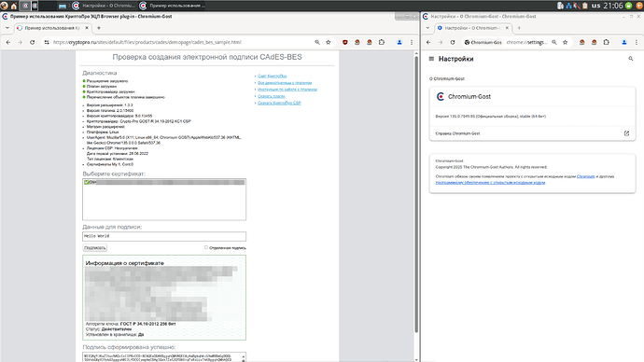
Task: Activate Пример использования taskbar entry
Action: (172, 6)
